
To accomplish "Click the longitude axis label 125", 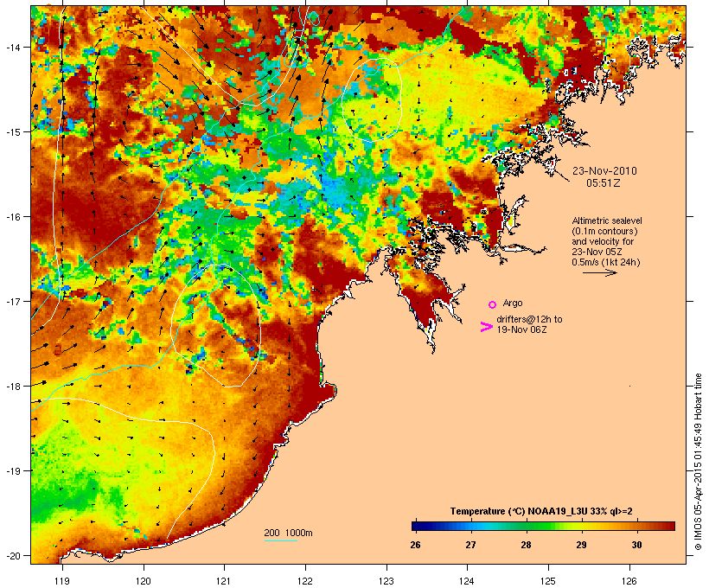I will pyautogui.click(x=548, y=581).
